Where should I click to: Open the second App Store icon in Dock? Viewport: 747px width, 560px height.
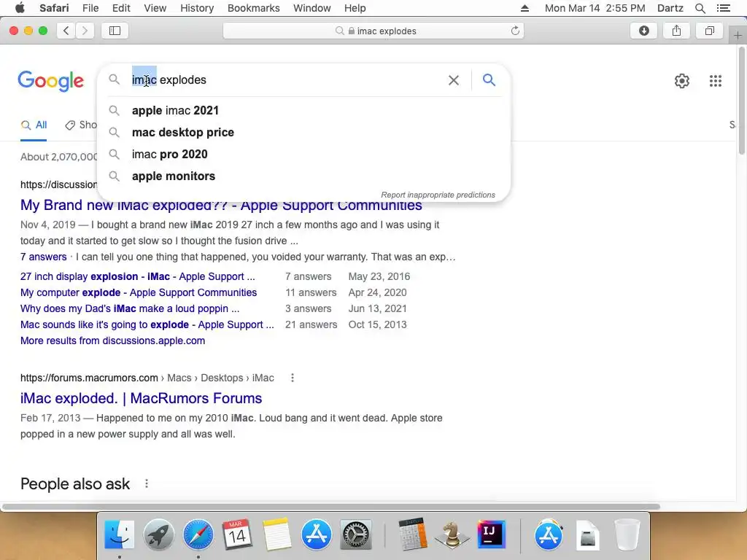coord(549,534)
